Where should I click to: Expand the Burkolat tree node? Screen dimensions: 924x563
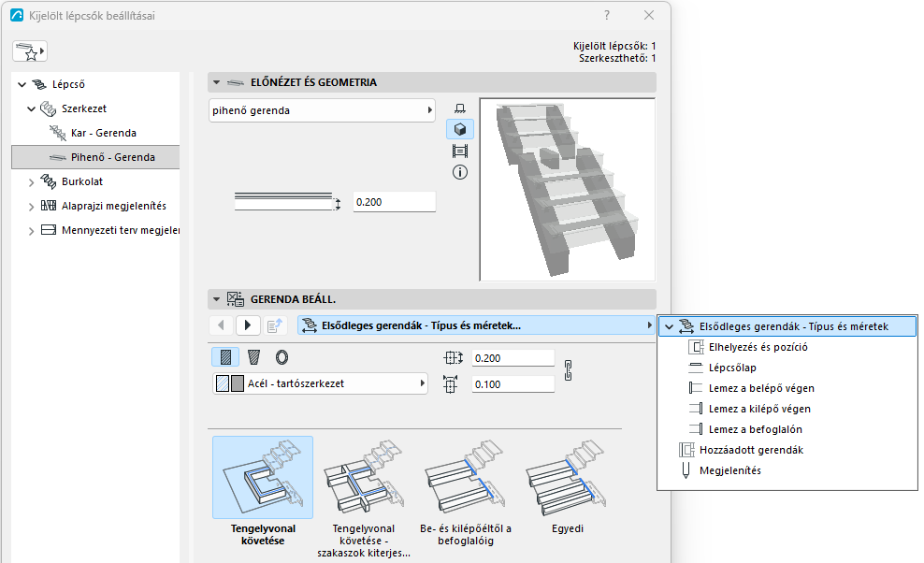point(31,182)
